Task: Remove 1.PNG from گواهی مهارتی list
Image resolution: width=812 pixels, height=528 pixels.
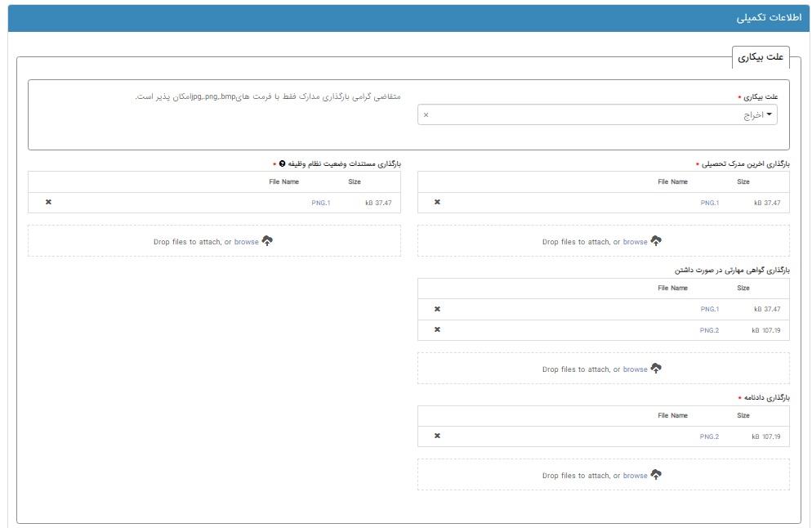Action: coord(437,309)
